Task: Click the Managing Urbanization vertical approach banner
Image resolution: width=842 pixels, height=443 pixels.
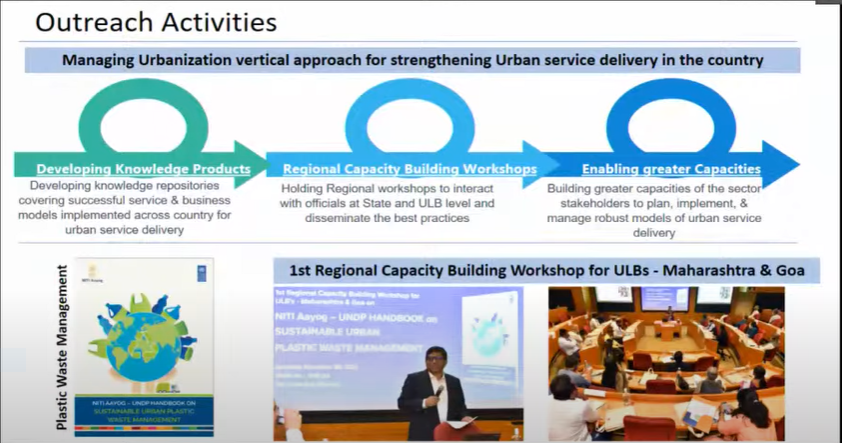Action: [x=413, y=60]
